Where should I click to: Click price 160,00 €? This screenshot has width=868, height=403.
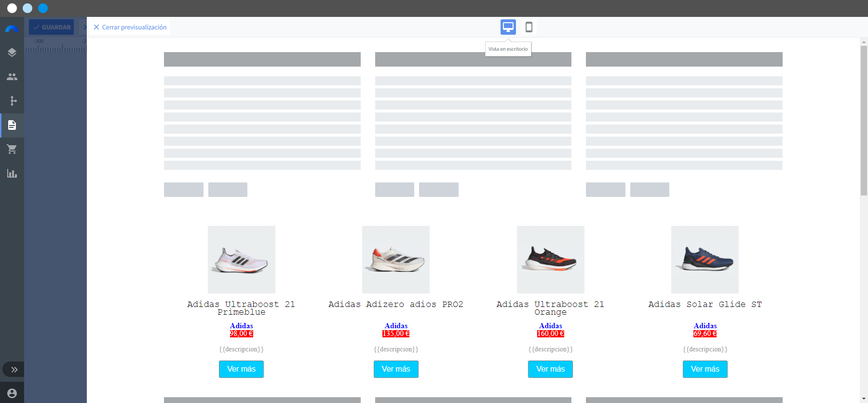coord(551,334)
